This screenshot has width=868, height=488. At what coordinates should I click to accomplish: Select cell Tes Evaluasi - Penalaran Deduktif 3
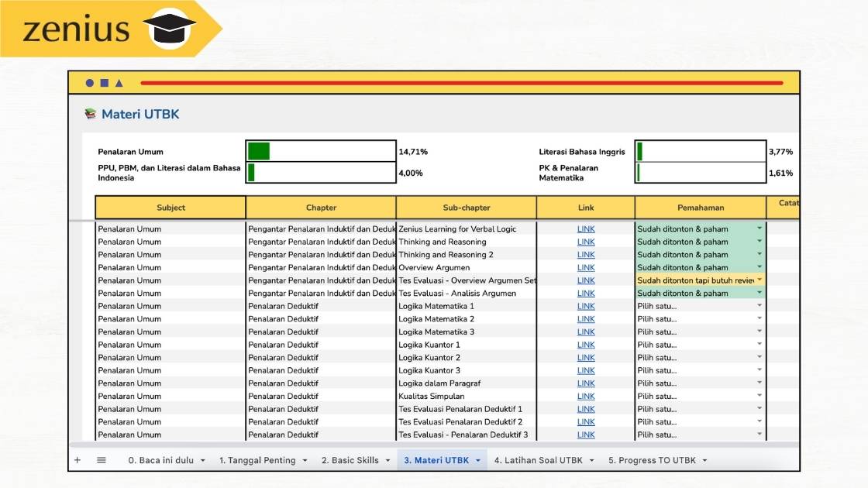point(466,435)
